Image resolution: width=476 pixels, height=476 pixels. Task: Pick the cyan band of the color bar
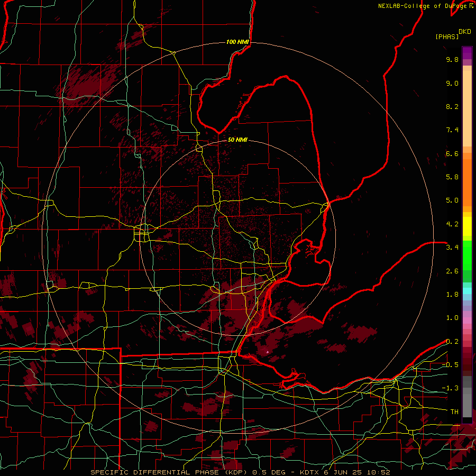[467, 291]
